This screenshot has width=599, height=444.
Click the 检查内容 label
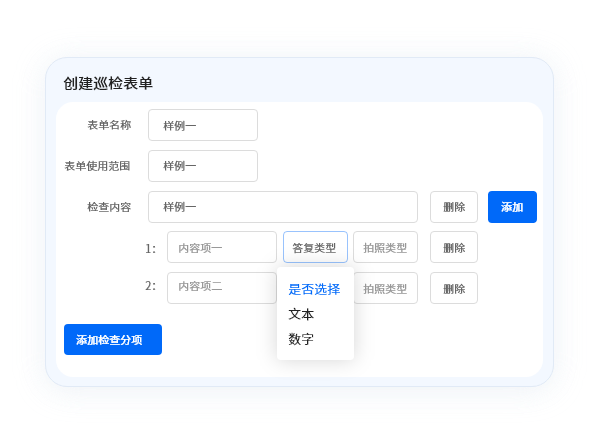pos(109,207)
